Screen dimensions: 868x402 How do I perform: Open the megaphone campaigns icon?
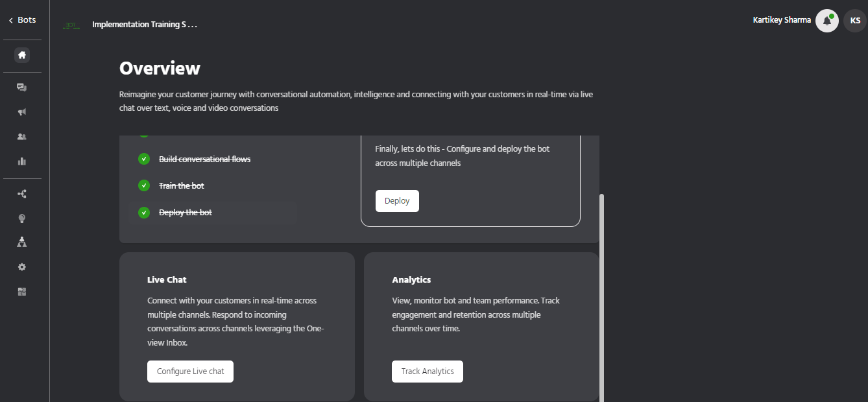click(22, 112)
